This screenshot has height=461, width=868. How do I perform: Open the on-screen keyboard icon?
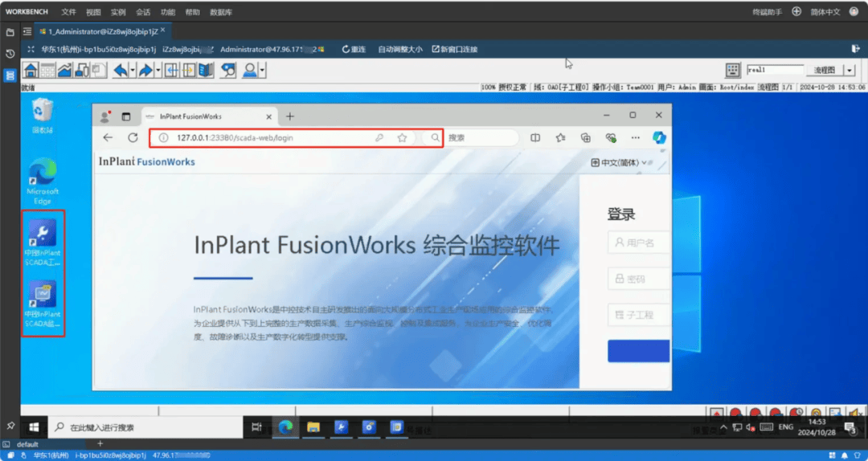[732, 71]
